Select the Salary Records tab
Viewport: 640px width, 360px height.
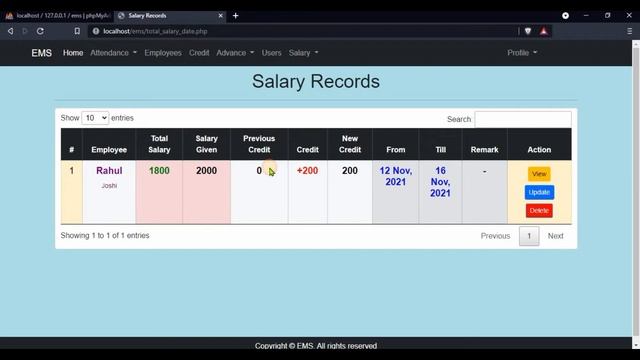[169, 16]
